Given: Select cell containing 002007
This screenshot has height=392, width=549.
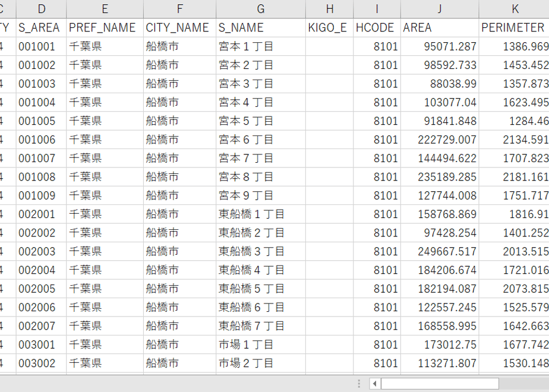Looking at the screenshot, I should coord(42,326).
